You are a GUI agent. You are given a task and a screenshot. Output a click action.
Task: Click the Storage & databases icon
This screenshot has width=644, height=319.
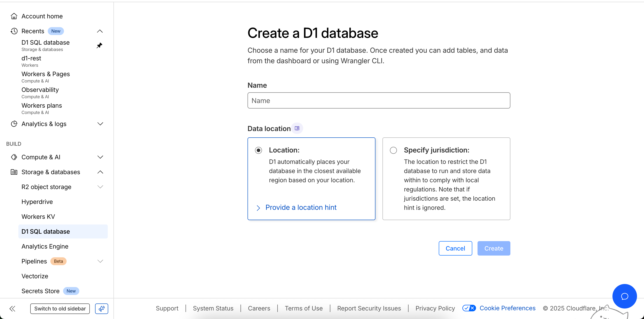(x=14, y=172)
